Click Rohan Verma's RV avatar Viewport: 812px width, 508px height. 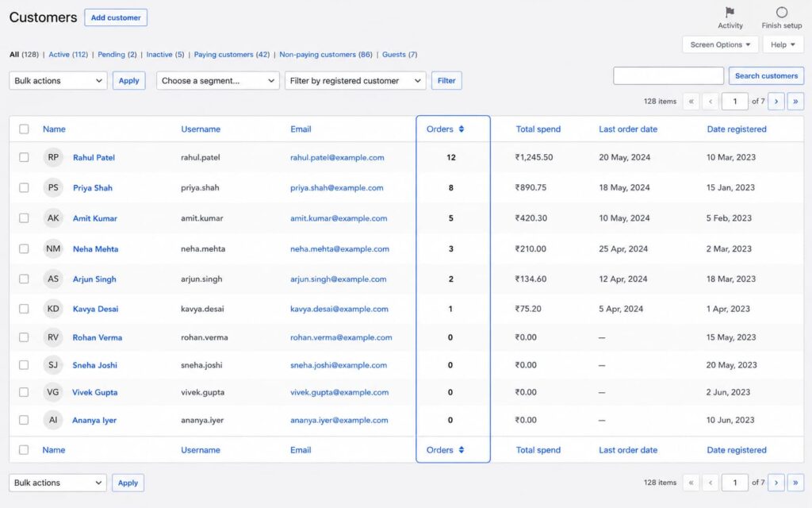[53, 337]
